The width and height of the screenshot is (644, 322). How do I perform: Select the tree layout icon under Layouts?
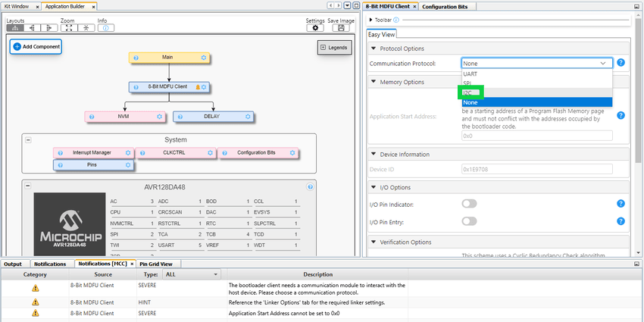pyautogui.click(x=14, y=27)
